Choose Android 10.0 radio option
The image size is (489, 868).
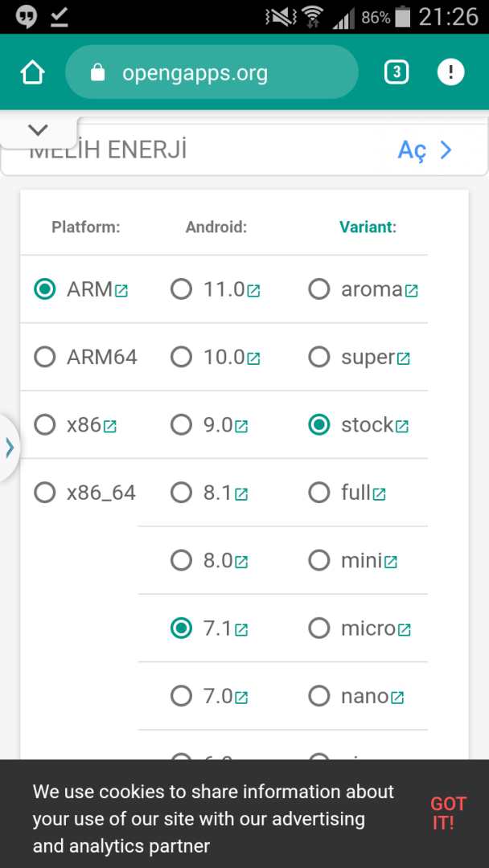pos(182,357)
